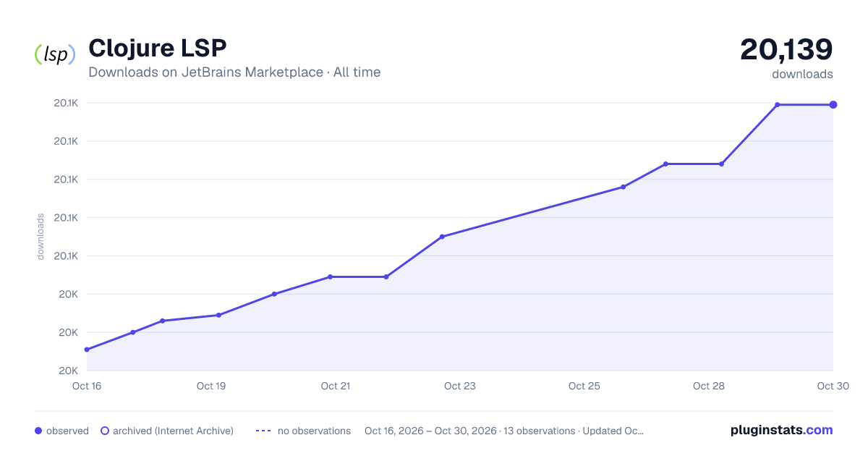Click the Oct 21 x-axis label
The height and width of the screenshot is (456, 868).
pyautogui.click(x=336, y=386)
